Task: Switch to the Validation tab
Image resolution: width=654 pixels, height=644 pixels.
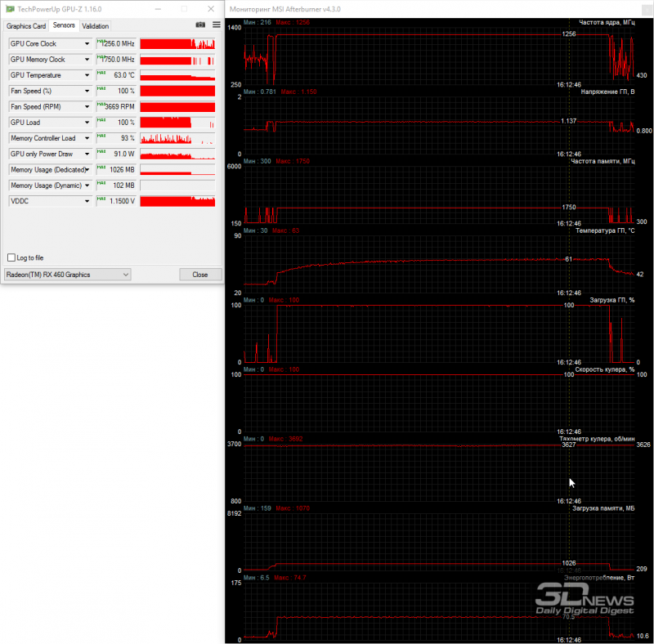Action: click(95, 26)
